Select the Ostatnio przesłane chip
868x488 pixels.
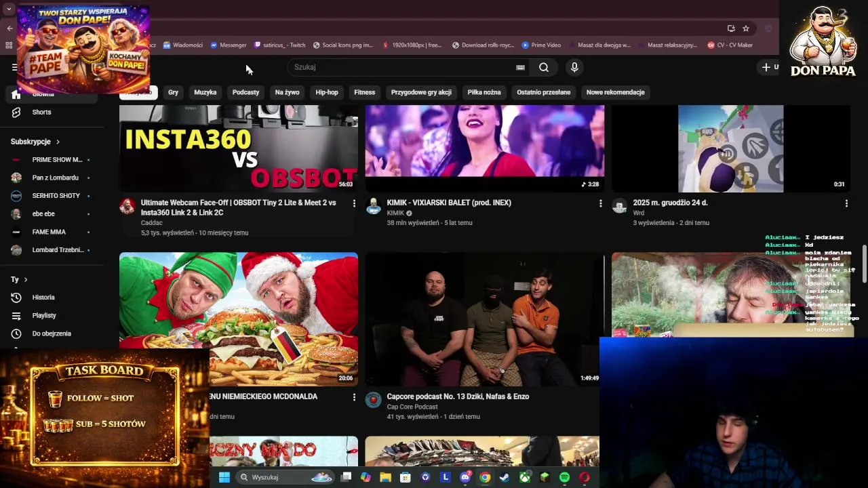click(544, 92)
